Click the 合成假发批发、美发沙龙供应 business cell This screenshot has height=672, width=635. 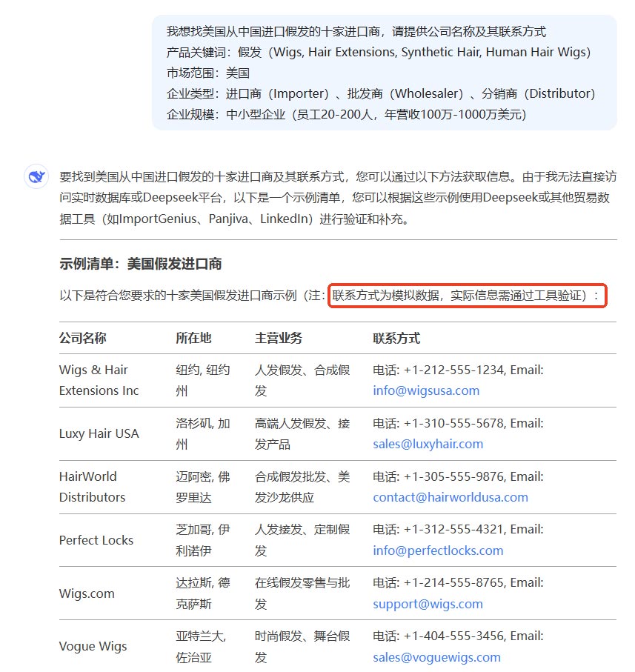click(302, 487)
